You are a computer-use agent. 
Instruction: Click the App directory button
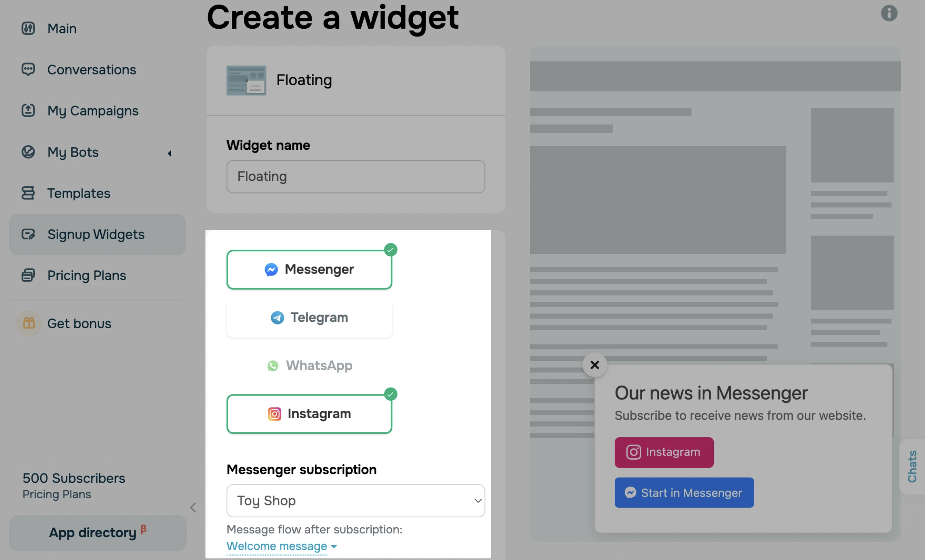point(97,533)
